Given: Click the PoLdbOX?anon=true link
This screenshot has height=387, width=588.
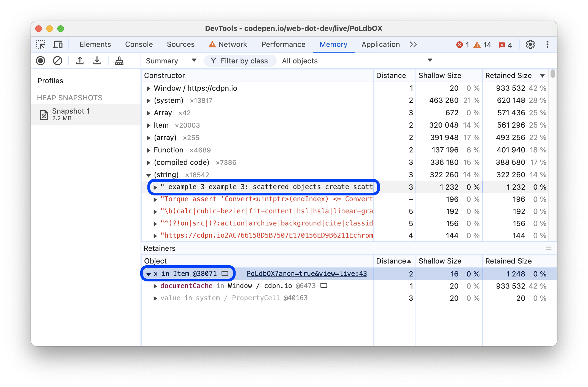Looking at the screenshot, I should click(x=308, y=273).
